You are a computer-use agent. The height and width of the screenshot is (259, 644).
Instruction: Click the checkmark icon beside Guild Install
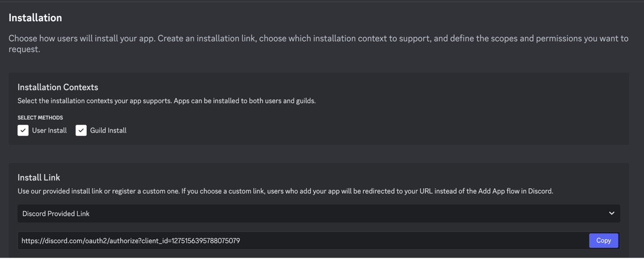tap(81, 130)
